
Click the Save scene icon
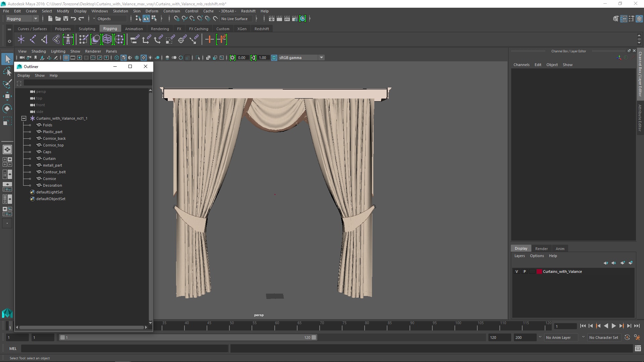(66, 19)
